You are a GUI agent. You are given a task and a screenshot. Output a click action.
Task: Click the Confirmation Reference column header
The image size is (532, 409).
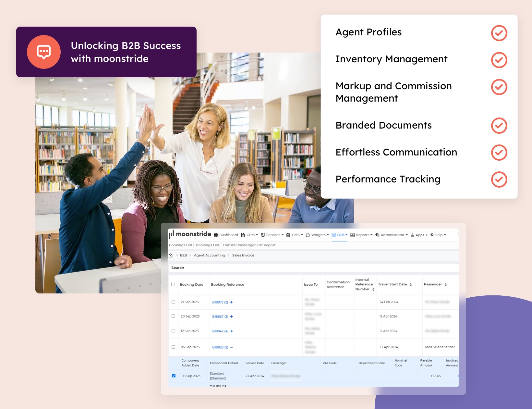[338, 285]
